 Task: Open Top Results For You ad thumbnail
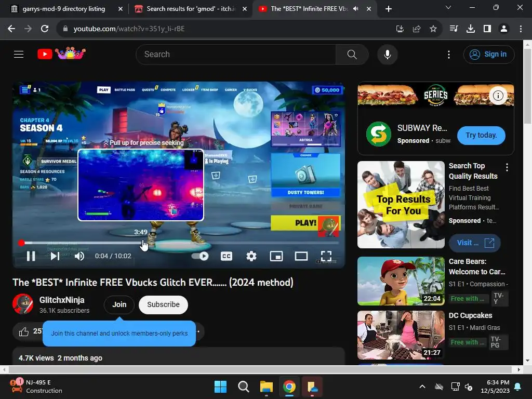(x=401, y=205)
